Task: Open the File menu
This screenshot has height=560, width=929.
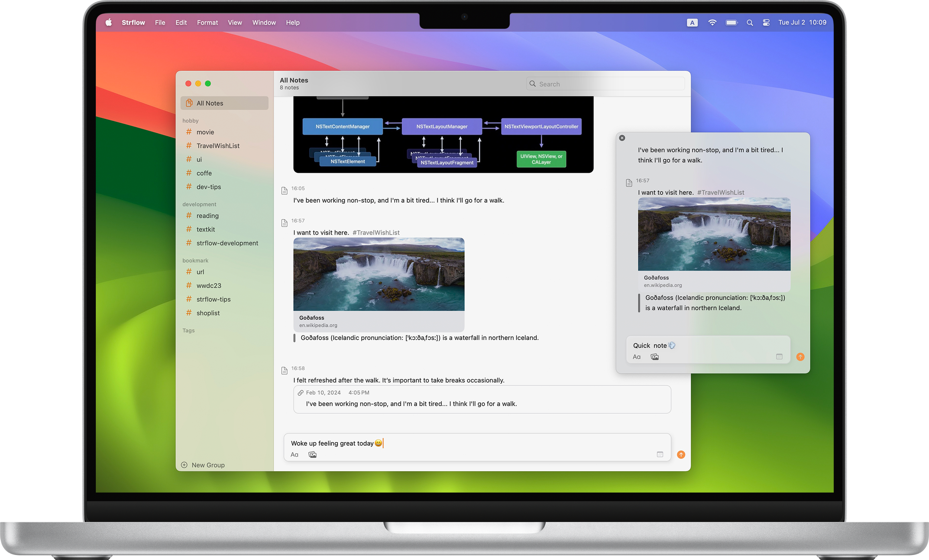Action: click(x=160, y=23)
